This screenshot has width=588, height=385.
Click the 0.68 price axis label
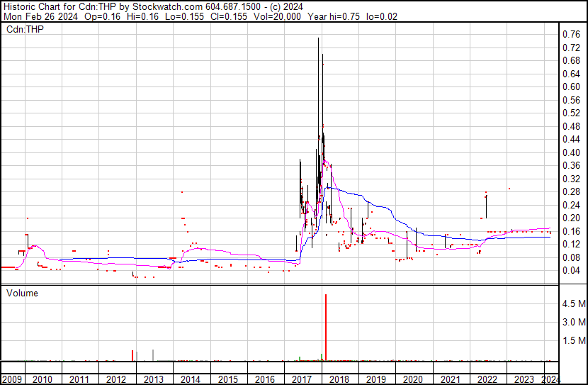[x=571, y=61]
